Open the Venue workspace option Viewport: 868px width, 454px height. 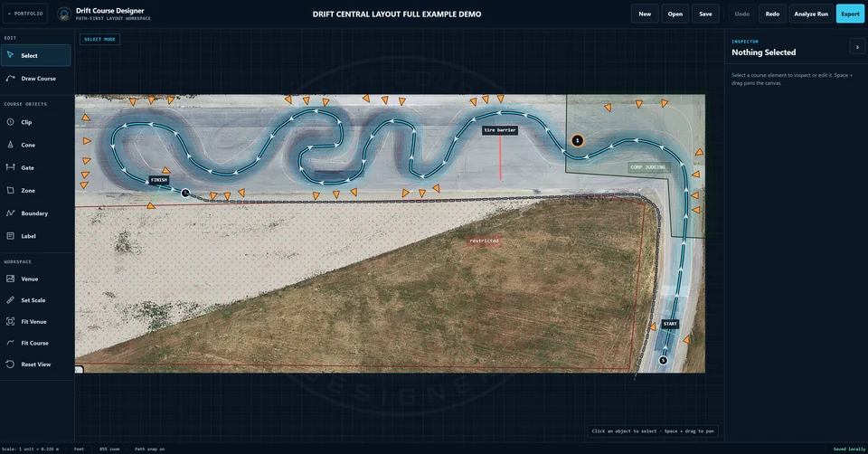click(x=36, y=279)
